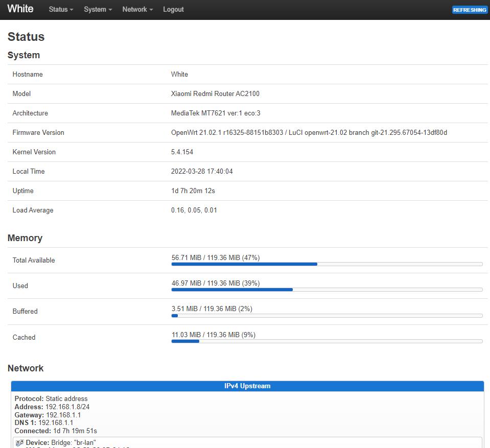490x448 pixels.
Task: Click the Load Average value
Action: pos(194,210)
